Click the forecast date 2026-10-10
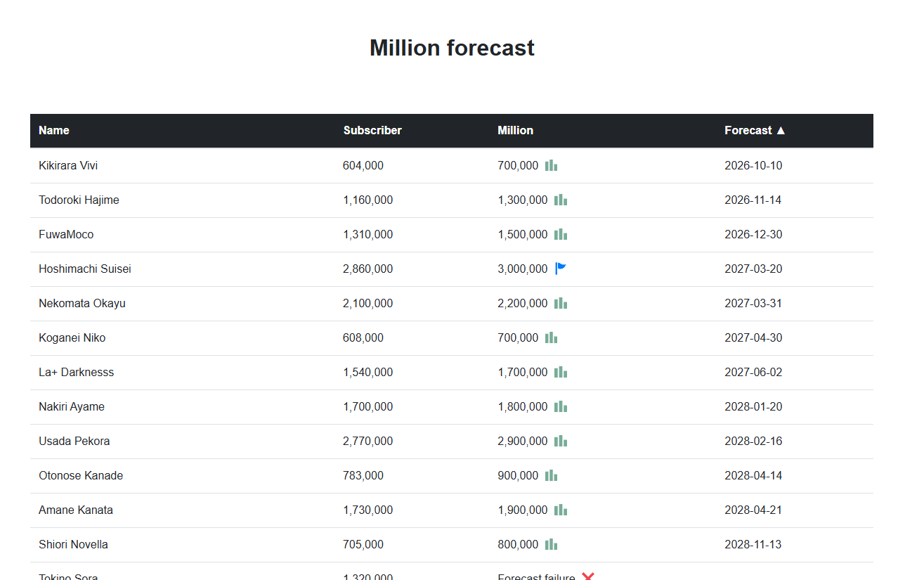924x580 pixels. click(753, 166)
